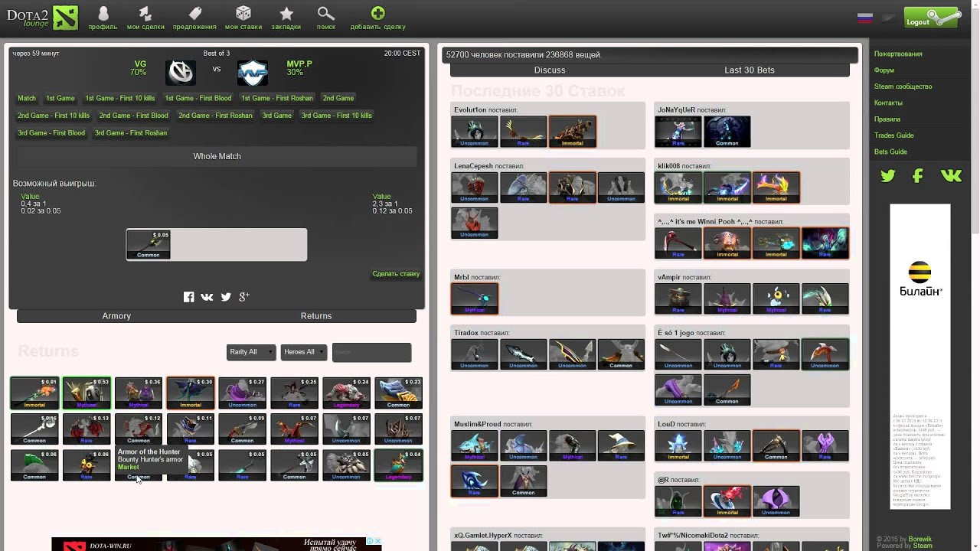Share the match on Twitter icon

226,297
